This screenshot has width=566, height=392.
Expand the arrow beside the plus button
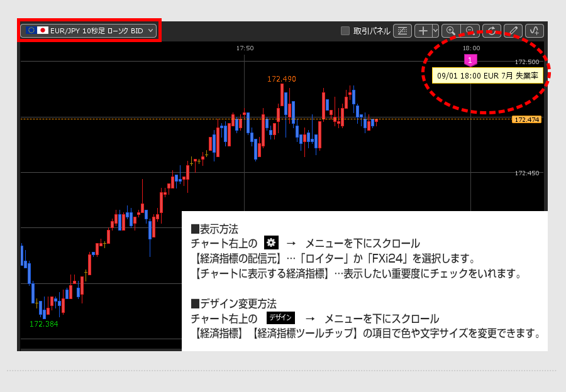coord(435,31)
